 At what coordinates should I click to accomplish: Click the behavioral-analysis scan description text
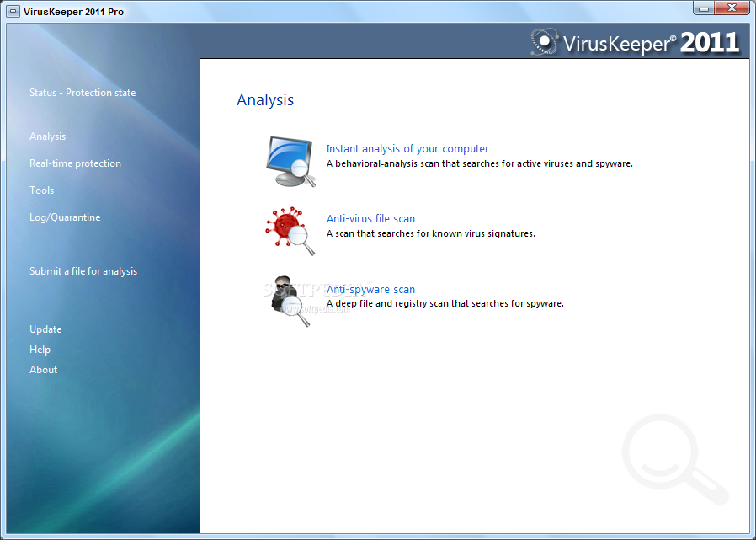pos(480,164)
